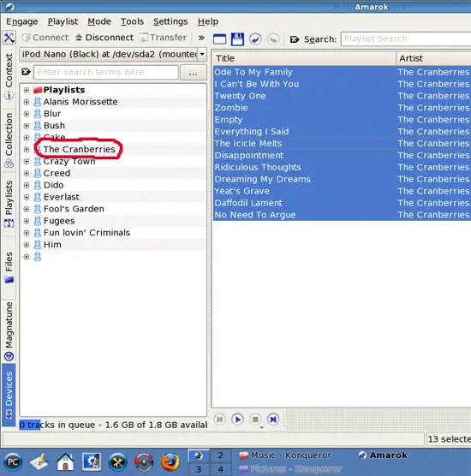The width and height of the screenshot is (471, 476).
Task: Open Engage menu
Action: [22, 21]
